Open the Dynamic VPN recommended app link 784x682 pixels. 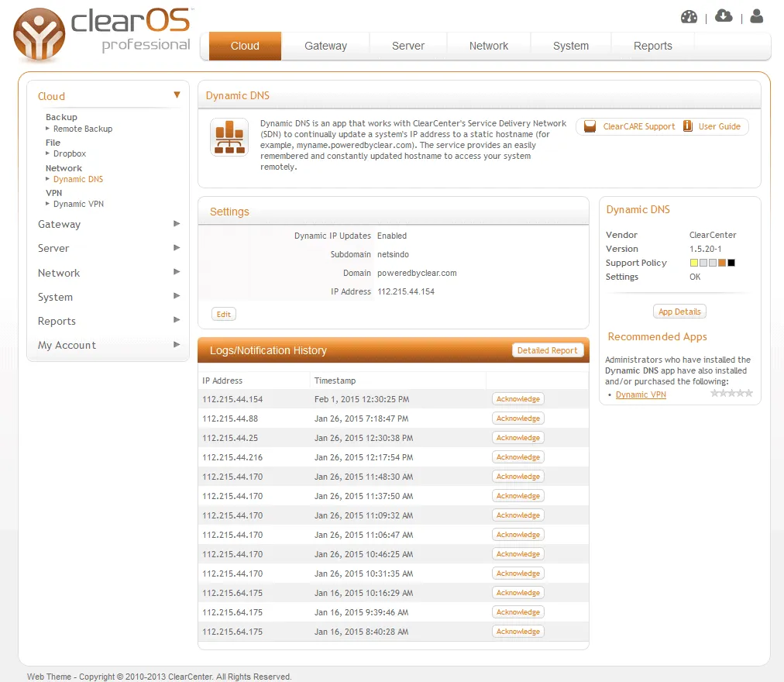[641, 394]
